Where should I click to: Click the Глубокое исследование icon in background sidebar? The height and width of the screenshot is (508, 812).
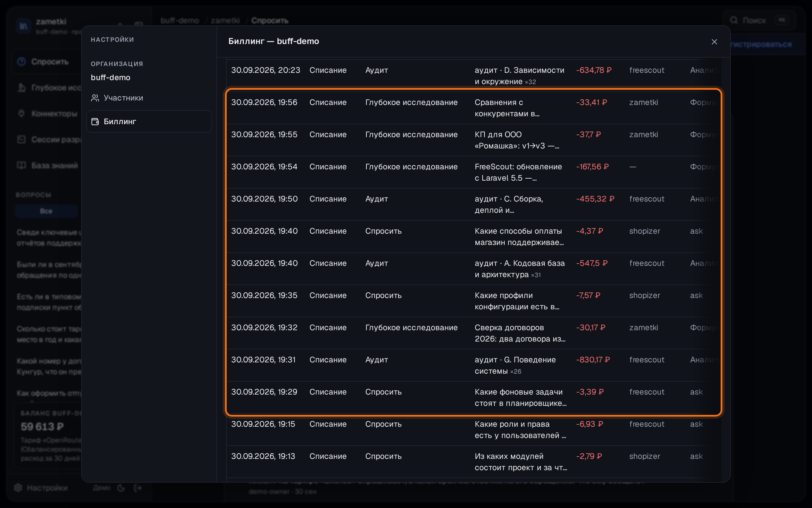coord(21,88)
